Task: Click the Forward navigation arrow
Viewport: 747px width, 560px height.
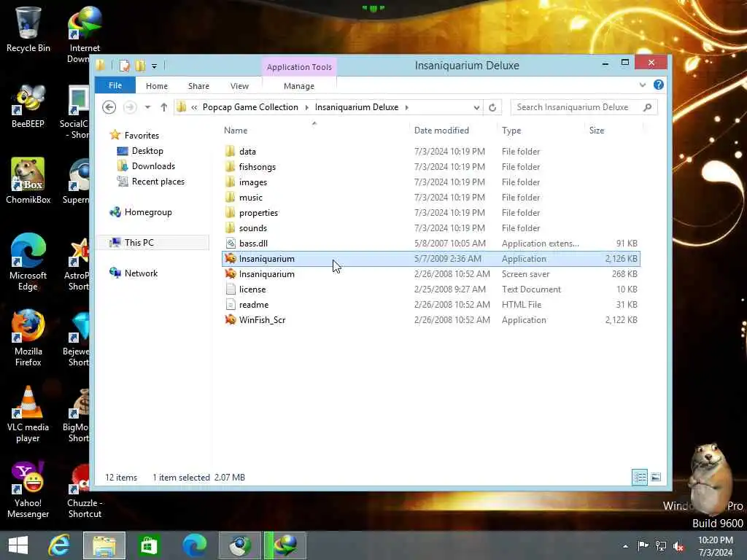Action: tap(130, 107)
